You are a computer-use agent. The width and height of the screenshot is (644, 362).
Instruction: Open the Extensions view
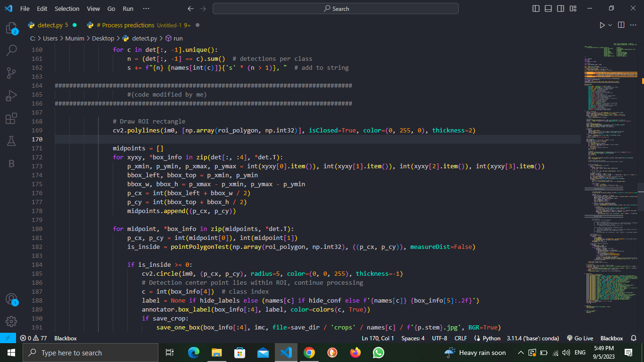pos(11,118)
